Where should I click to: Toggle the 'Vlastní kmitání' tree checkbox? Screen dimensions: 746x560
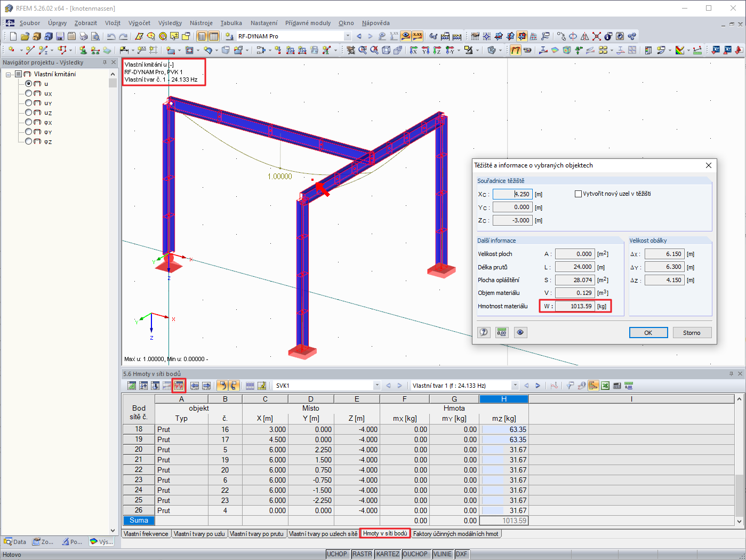click(x=18, y=74)
